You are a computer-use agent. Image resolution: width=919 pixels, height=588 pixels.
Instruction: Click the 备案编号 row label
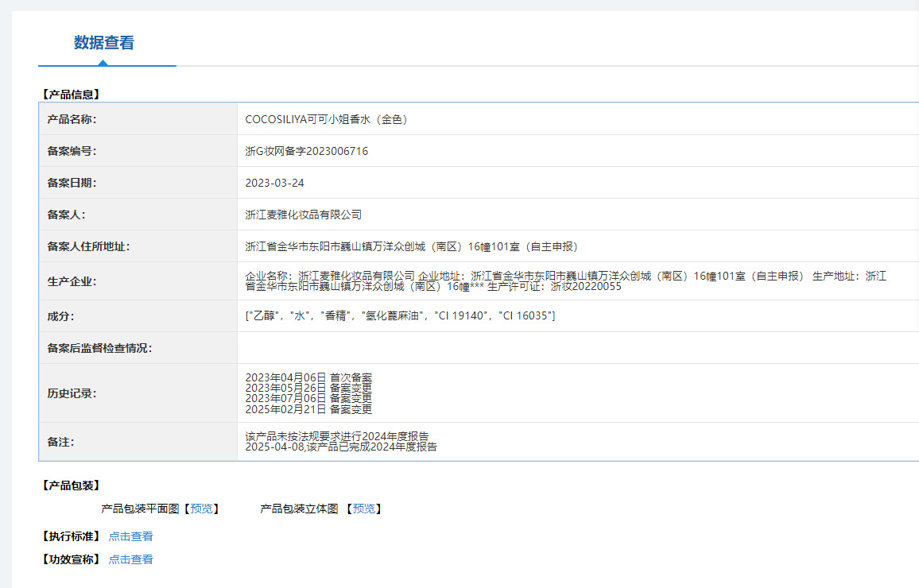(x=72, y=151)
